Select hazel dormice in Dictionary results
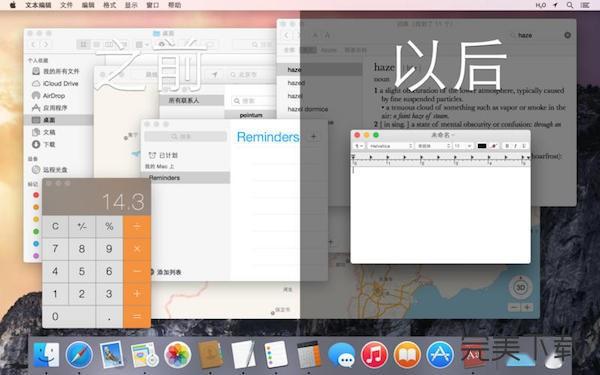Viewport: 600px width, 375px height. pyautogui.click(x=308, y=109)
